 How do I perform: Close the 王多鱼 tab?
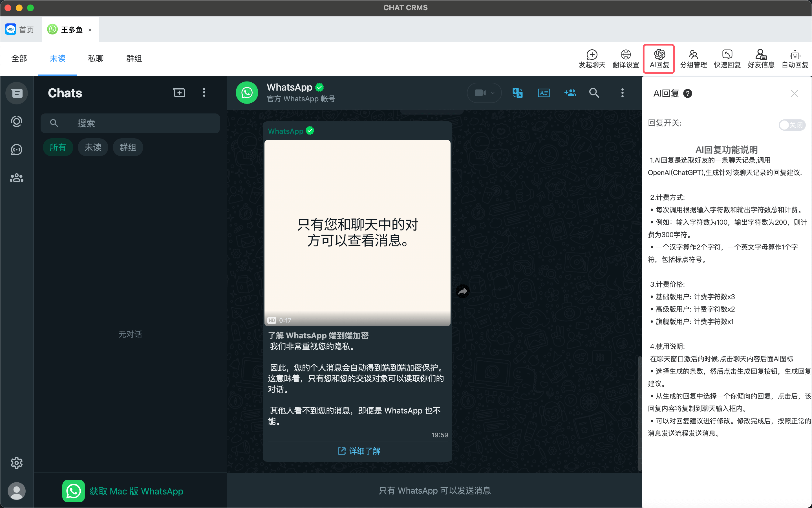pyautogui.click(x=90, y=30)
